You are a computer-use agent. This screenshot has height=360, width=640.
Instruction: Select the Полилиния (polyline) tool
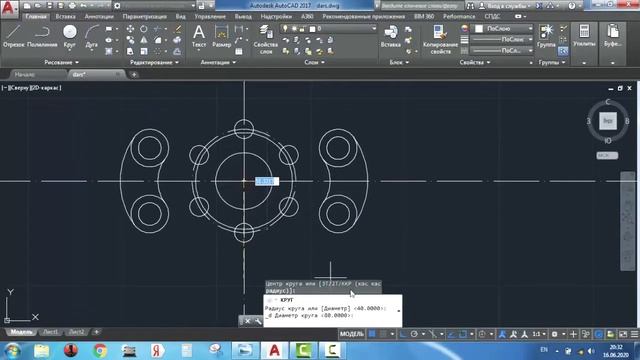click(42, 36)
